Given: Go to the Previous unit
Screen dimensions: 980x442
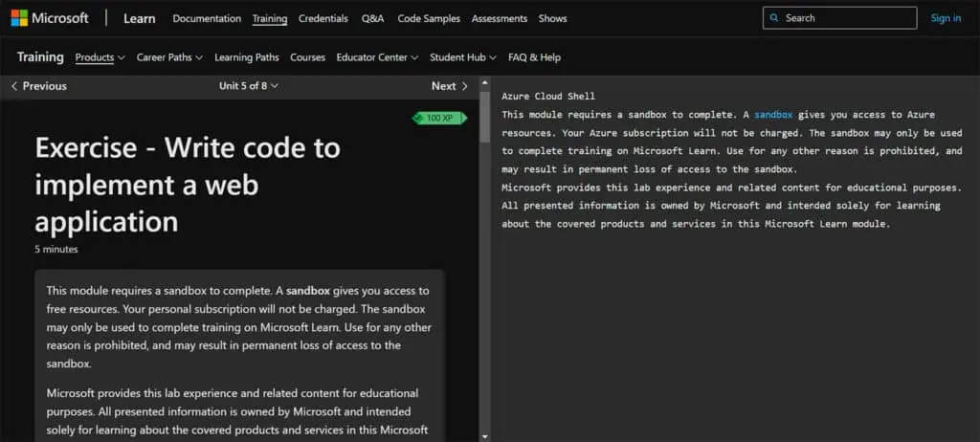Looking at the screenshot, I should coord(38,86).
